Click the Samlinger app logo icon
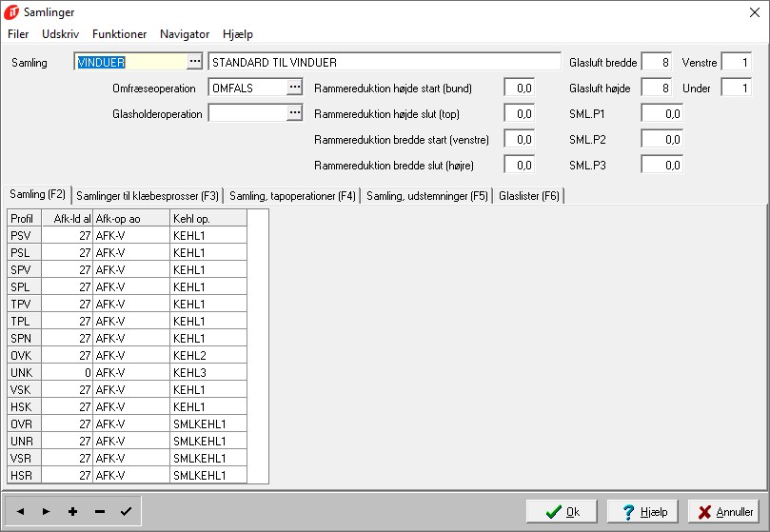The image size is (770, 532). coord(11,12)
